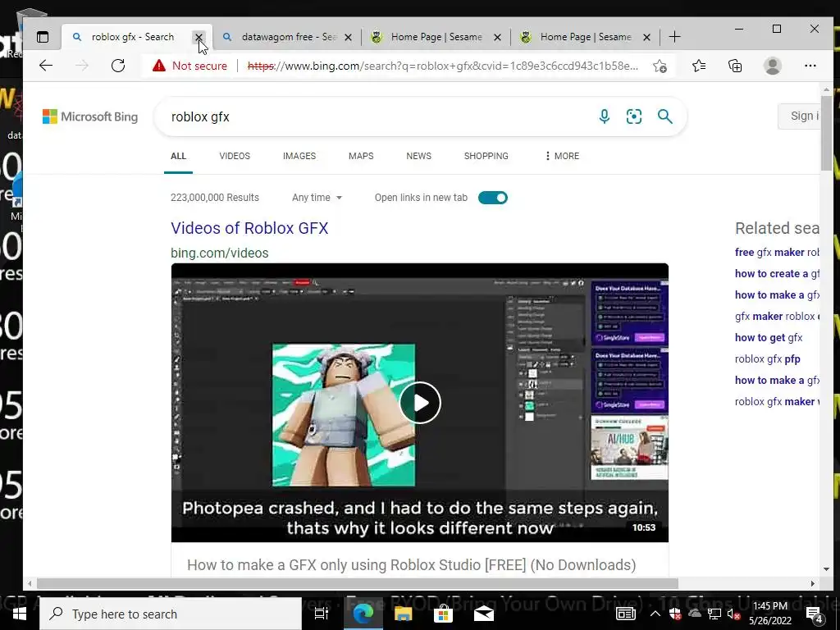Open related search roblox gfx pfp
The width and height of the screenshot is (840, 630).
[768, 359]
